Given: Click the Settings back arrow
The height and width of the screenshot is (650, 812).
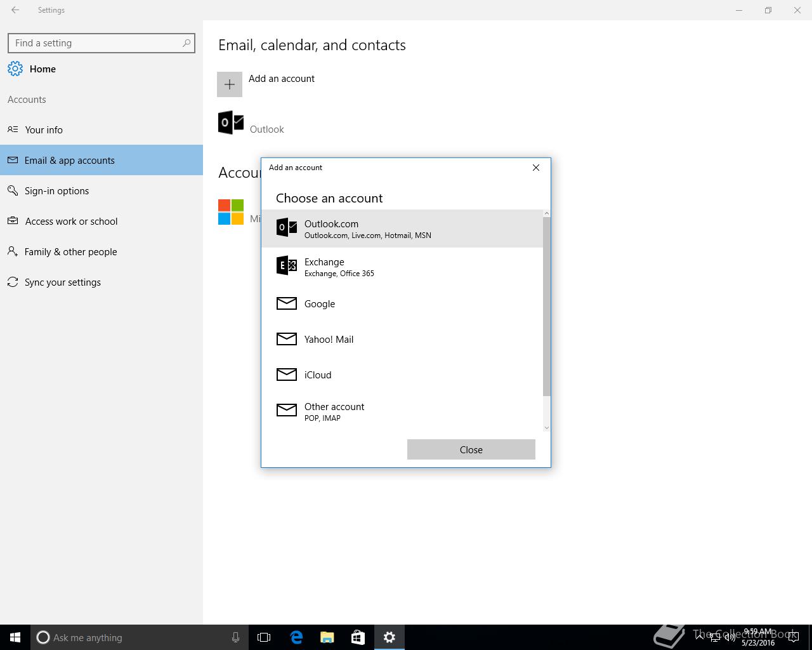Looking at the screenshot, I should 15,10.
